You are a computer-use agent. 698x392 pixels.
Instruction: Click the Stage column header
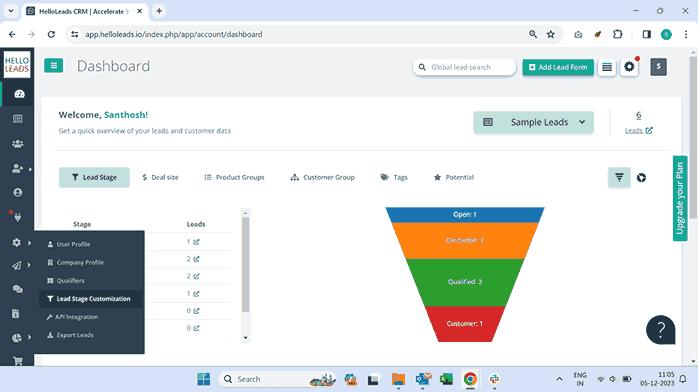pyautogui.click(x=82, y=224)
